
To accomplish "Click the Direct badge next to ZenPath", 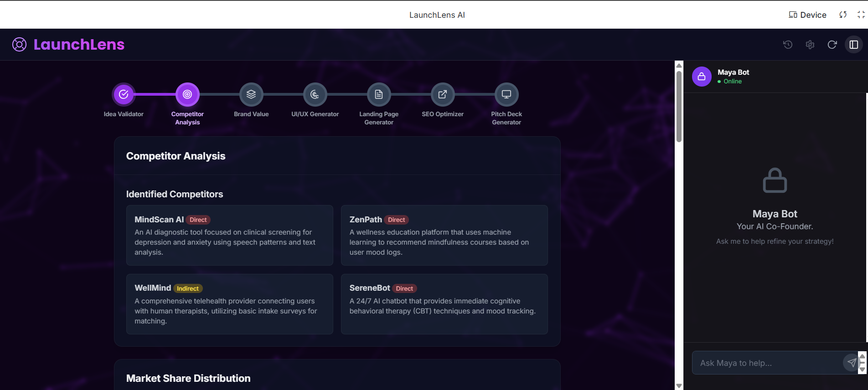I will tap(397, 220).
